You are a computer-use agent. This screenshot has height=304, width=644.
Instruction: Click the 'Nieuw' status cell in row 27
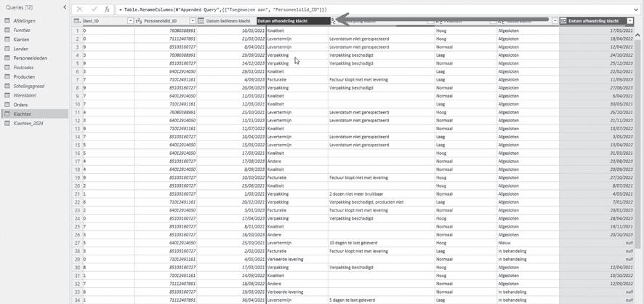coord(528,243)
